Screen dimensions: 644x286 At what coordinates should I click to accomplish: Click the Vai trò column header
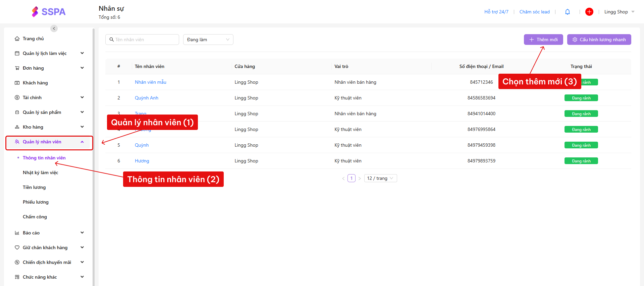tap(341, 67)
